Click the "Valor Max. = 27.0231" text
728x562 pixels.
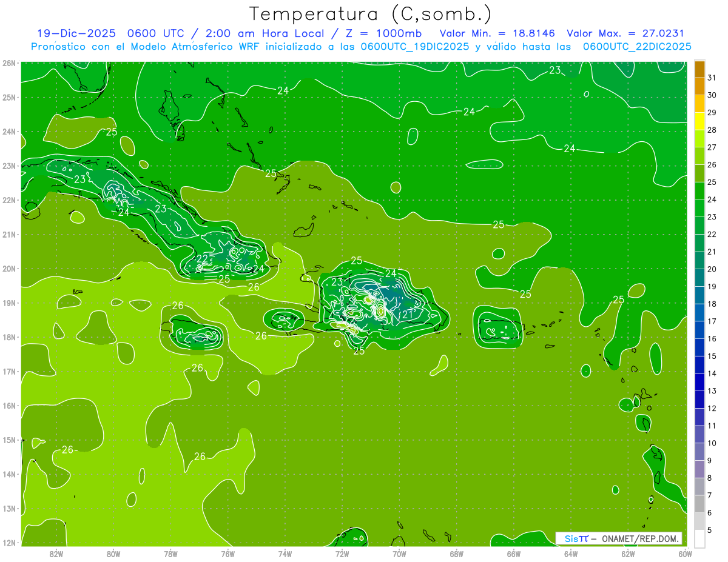coord(625,33)
